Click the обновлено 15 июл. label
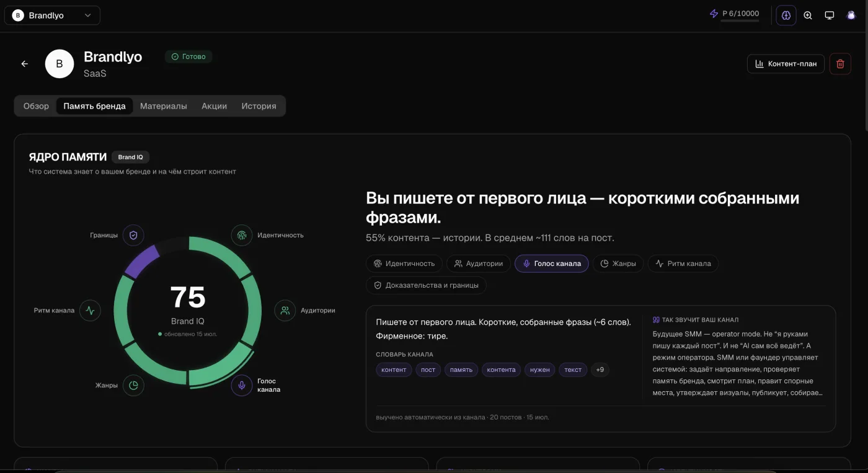 [190, 334]
